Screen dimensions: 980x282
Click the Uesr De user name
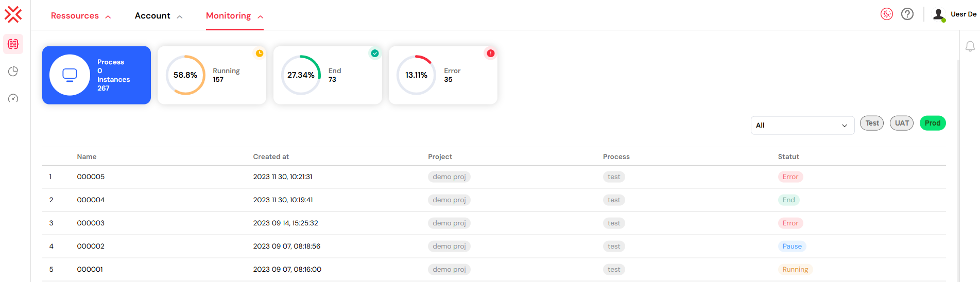click(x=964, y=14)
